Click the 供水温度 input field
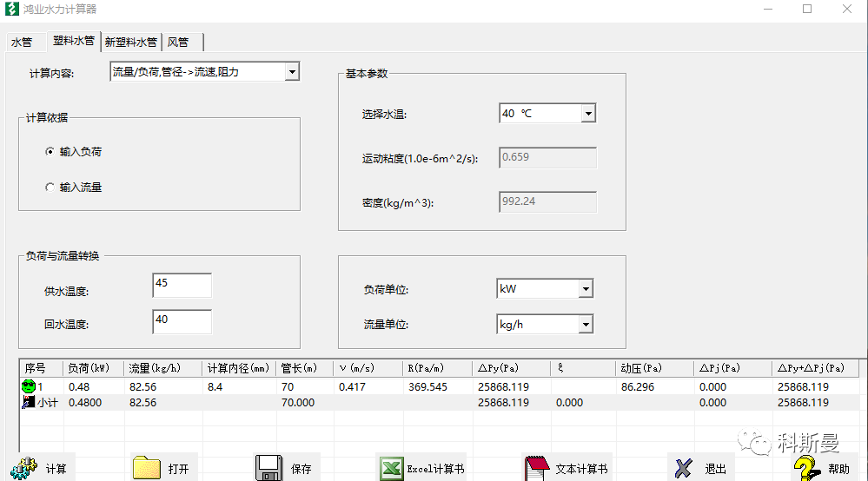This screenshot has width=868, height=481. click(x=182, y=285)
